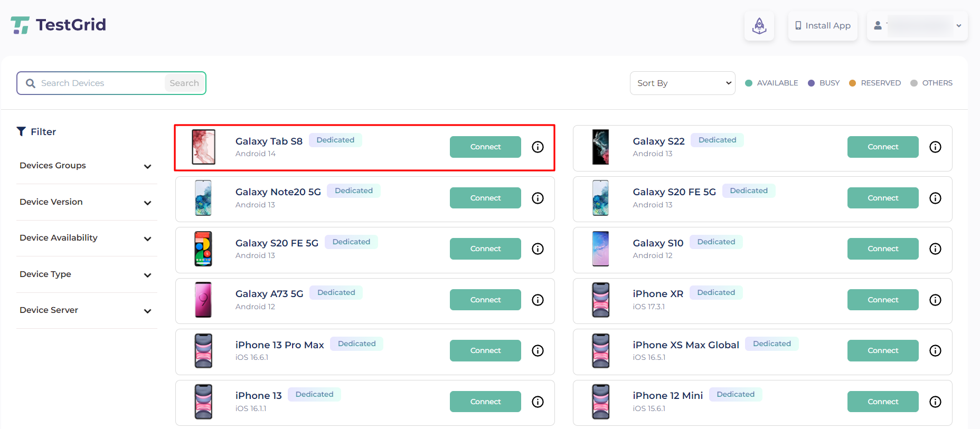Click the iOS 17.3.1 version text

649,307
